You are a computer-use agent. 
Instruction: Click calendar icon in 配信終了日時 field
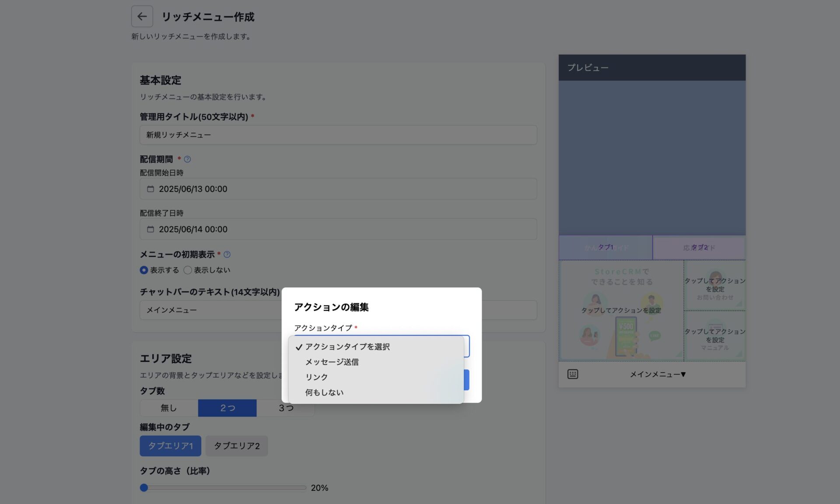coord(150,229)
